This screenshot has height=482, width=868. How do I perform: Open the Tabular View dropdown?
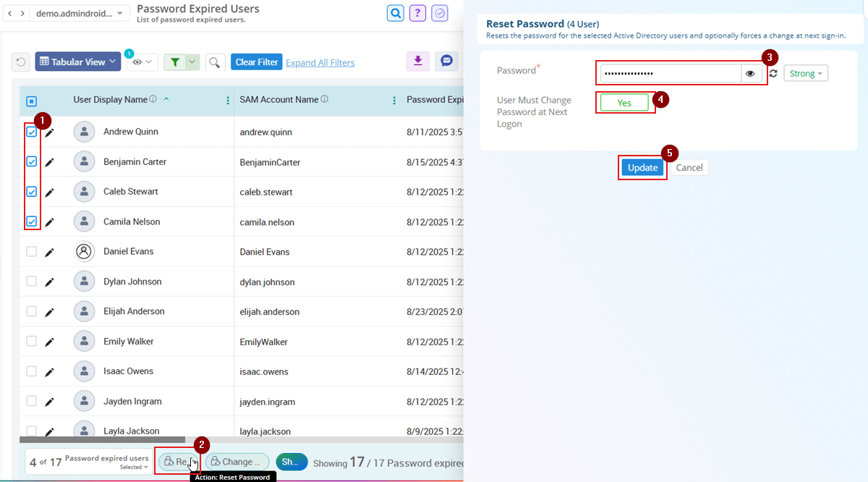[x=77, y=61]
